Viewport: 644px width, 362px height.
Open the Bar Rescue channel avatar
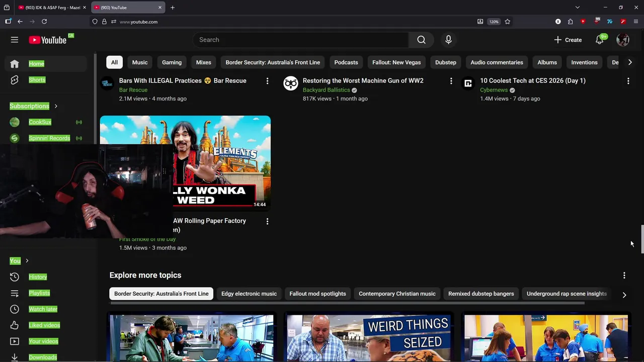[107, 83]
